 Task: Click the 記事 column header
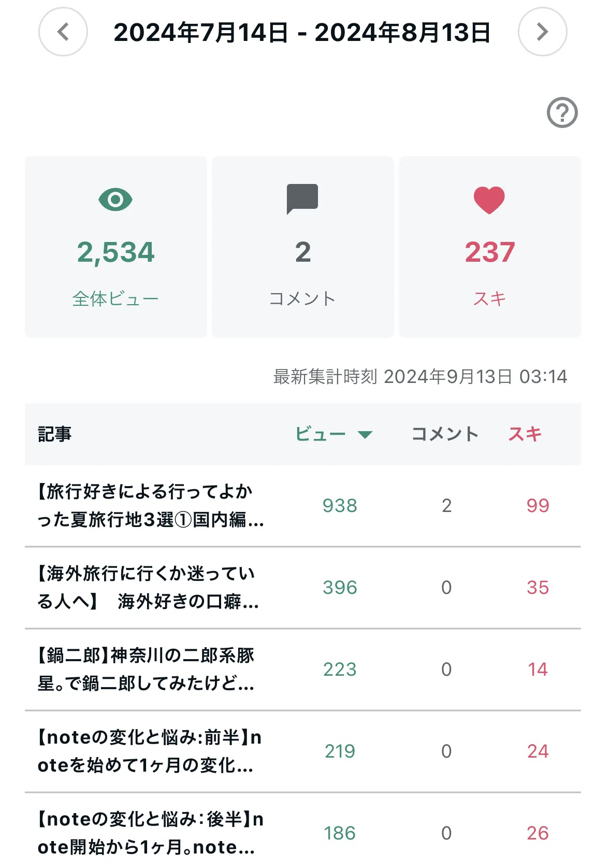[x=54, y=434]
